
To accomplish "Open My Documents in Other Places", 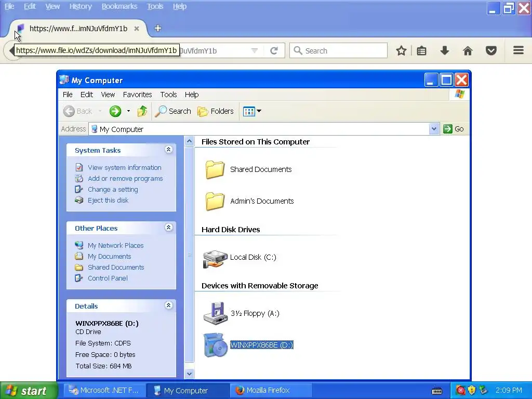I will click(x=109, y=257).
